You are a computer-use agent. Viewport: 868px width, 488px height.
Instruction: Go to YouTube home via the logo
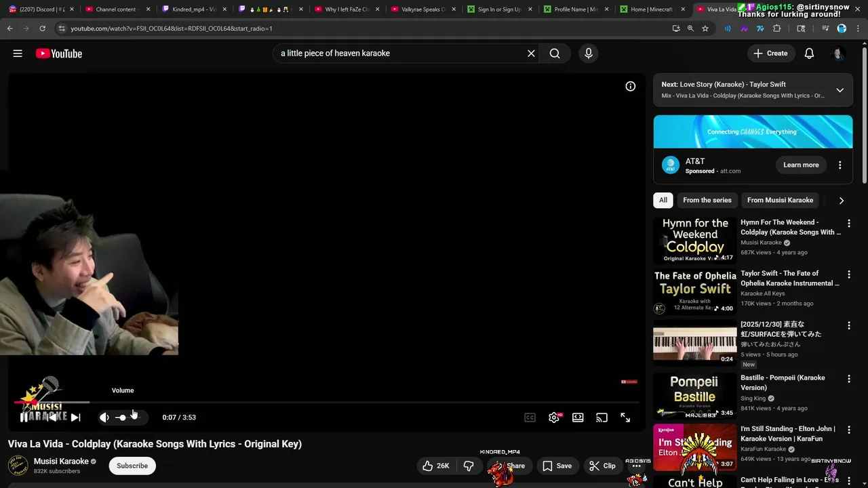[x=59, y=54]
